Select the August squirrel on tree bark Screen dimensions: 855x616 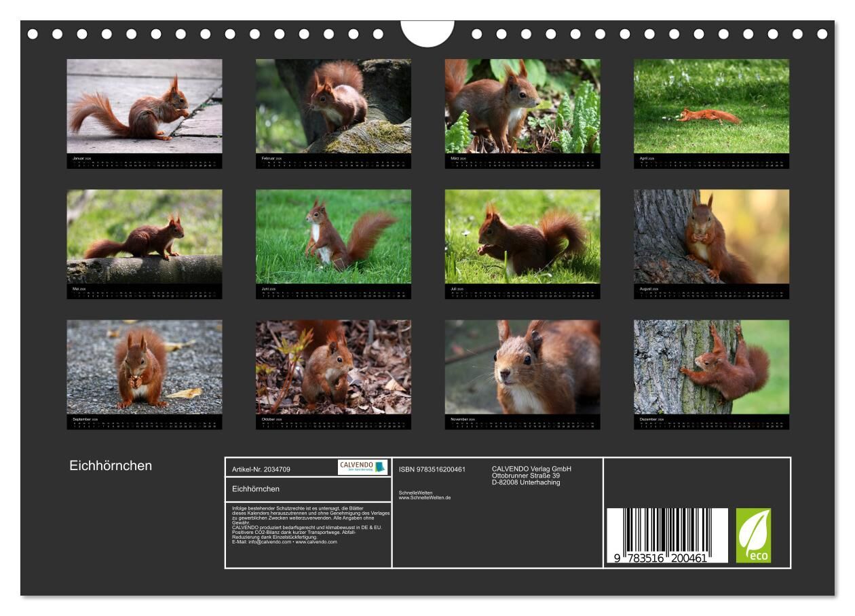tap(711, 236)
